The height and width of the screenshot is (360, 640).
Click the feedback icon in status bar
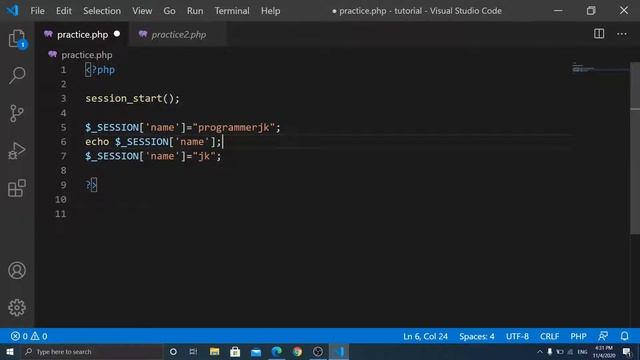[603, 336]
